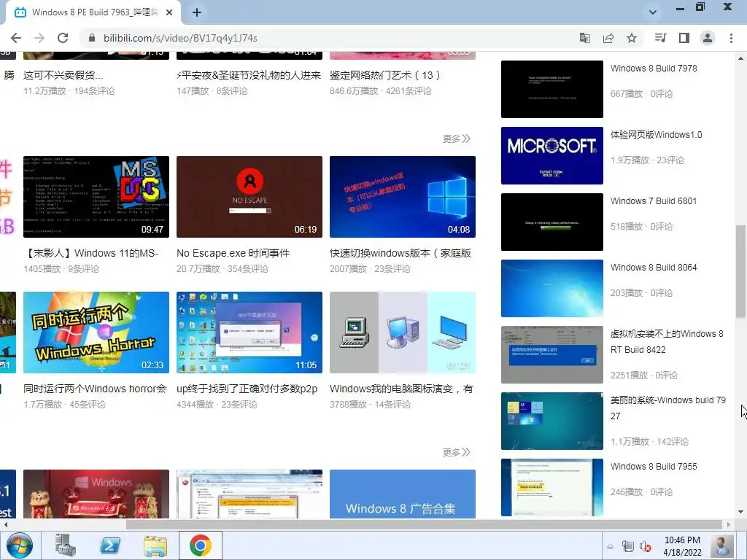Click the network tray icon
This screenshot has height=560, width=747.
pyautogui.click(x=628, y=547)
